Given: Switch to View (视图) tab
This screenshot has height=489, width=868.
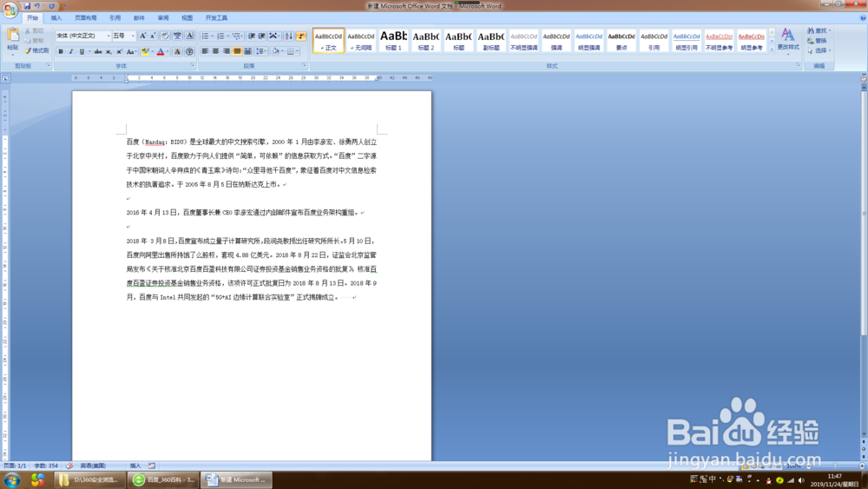Looking at the screenshot, I should point(187,18).
